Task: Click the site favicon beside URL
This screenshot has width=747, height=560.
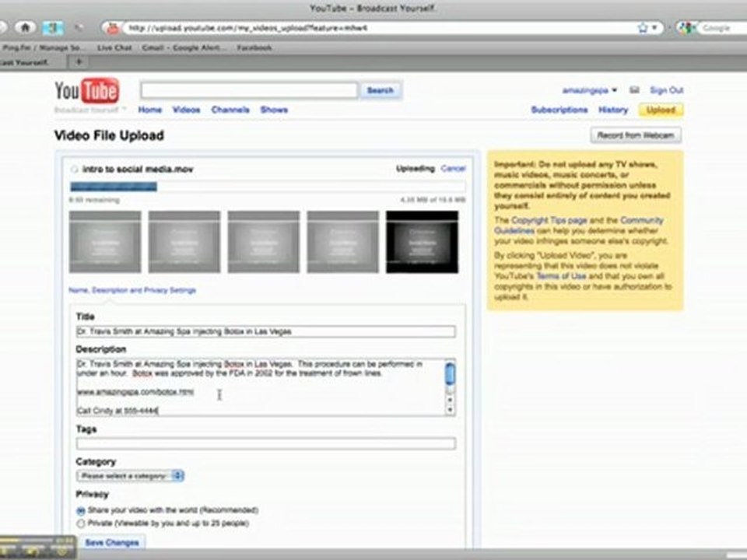Action: click(113, 28)
